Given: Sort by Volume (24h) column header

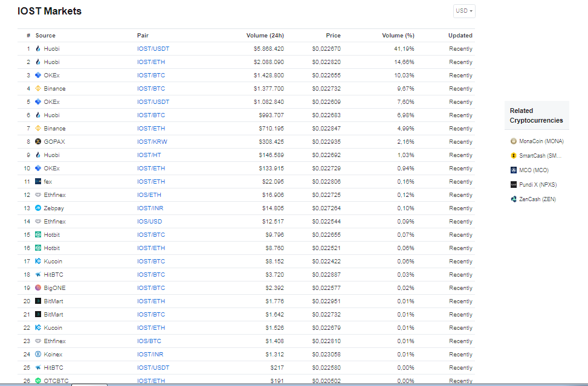Looking at the screenshot, I should (265, 36).
